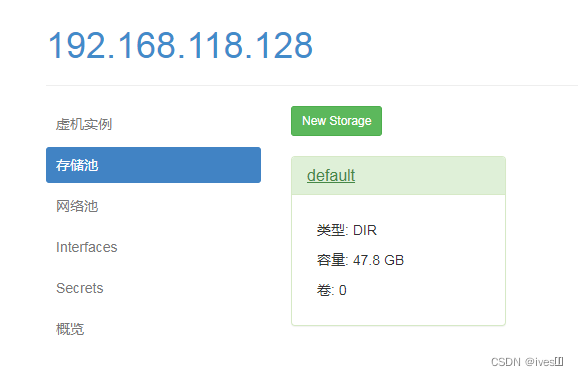Click the CSDN @ives watermark text
Image resolution: width=578 pixels, height=376 pixels.
point(527,362)
